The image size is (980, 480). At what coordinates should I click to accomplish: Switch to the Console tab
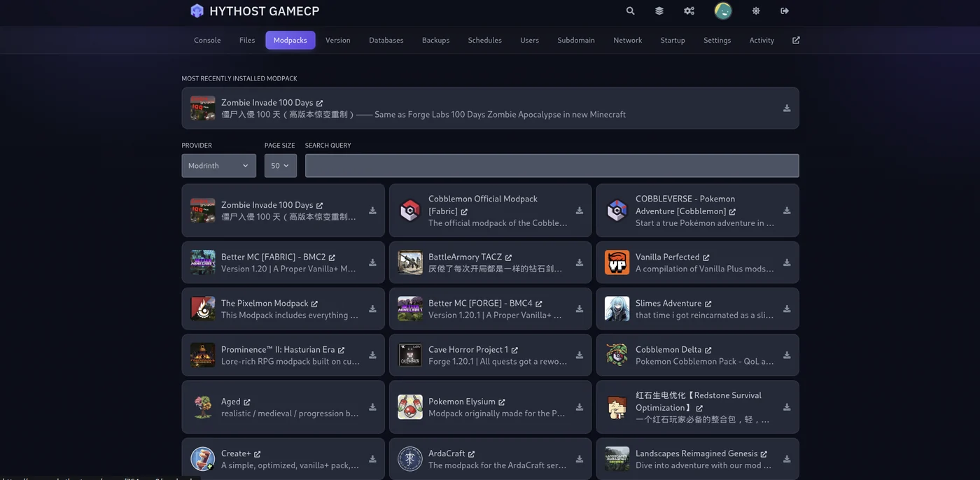point(207,41)
